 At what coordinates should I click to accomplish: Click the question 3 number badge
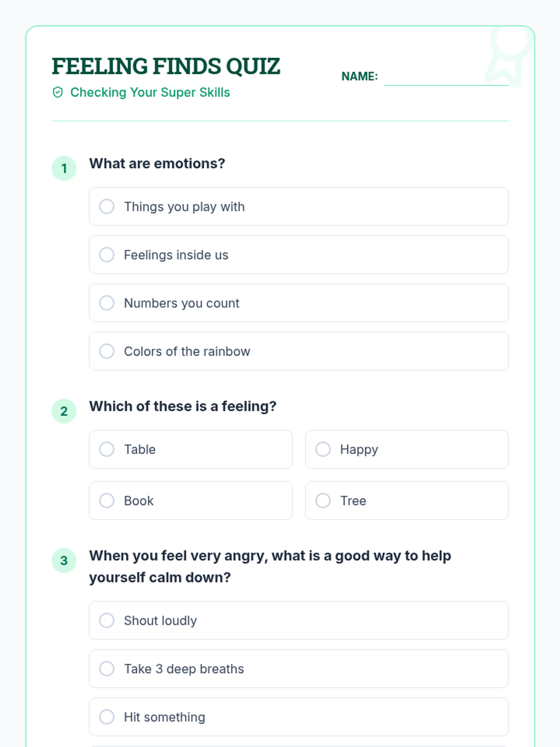(x=64, y=560)
